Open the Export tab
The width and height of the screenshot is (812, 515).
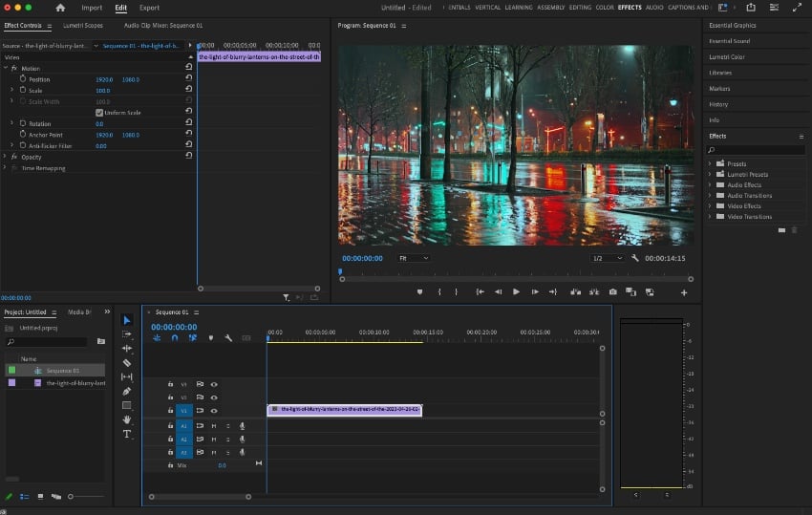pos(149,8)
